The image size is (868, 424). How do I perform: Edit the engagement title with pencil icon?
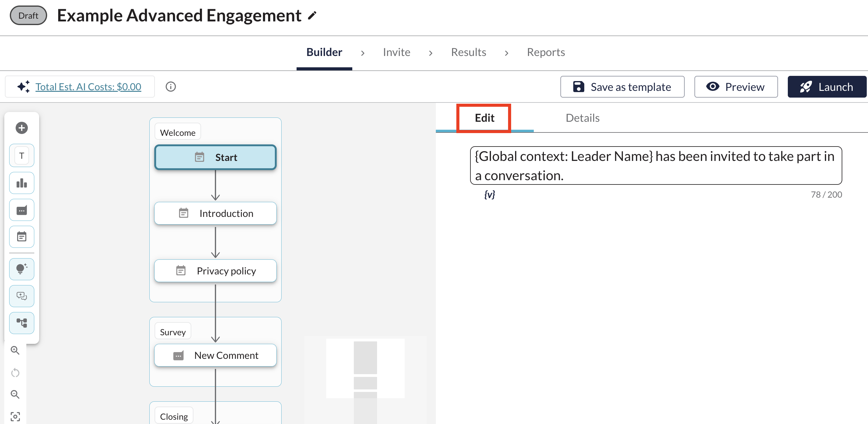tap(312, 16)
